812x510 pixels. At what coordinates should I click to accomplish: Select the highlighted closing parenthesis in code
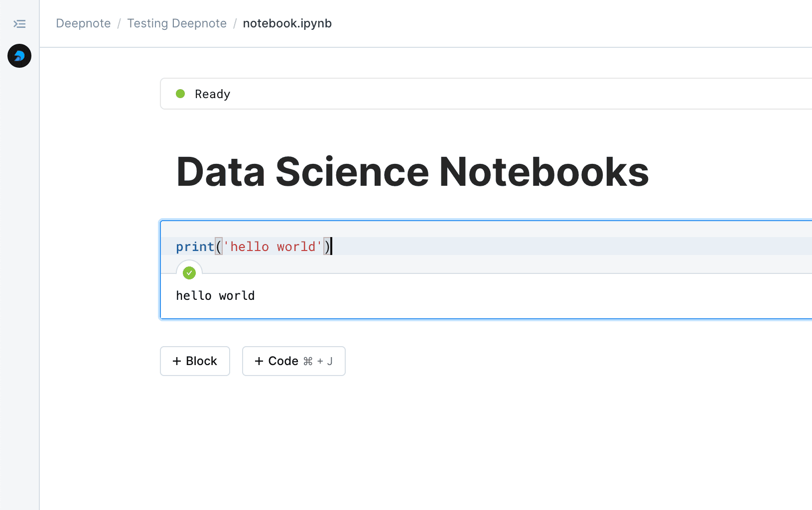point(327,246)
